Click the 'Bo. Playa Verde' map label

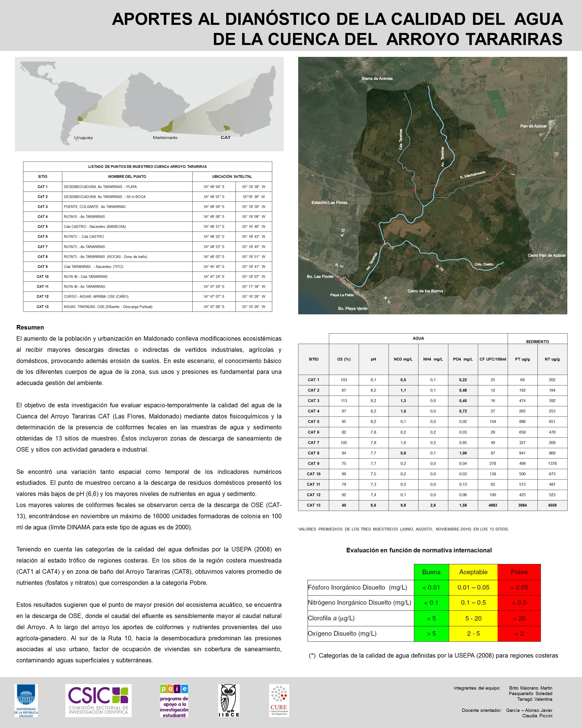pos(352,309)
